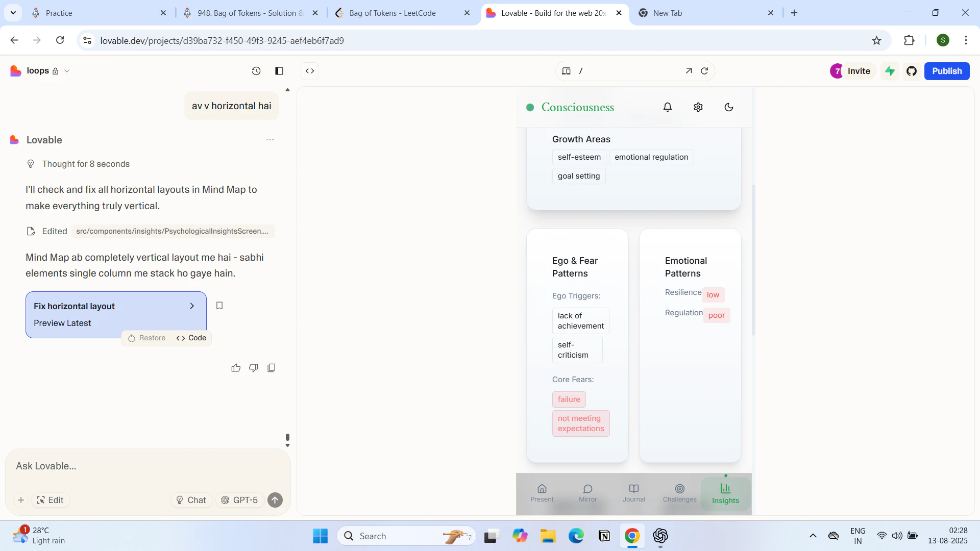Open the Mirror tab in bottom nav

pos(587,493)
